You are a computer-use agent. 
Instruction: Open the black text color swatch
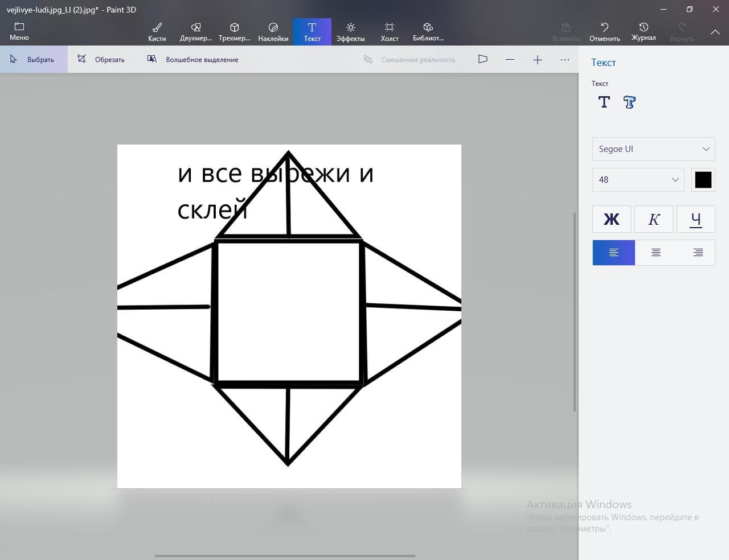click(703, 180)
